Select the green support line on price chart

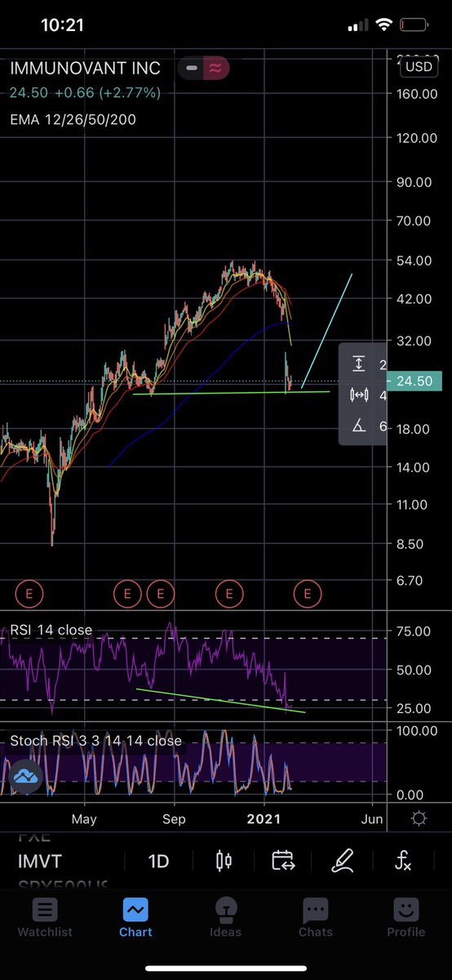pyautogui.click(x=231, y=393)
